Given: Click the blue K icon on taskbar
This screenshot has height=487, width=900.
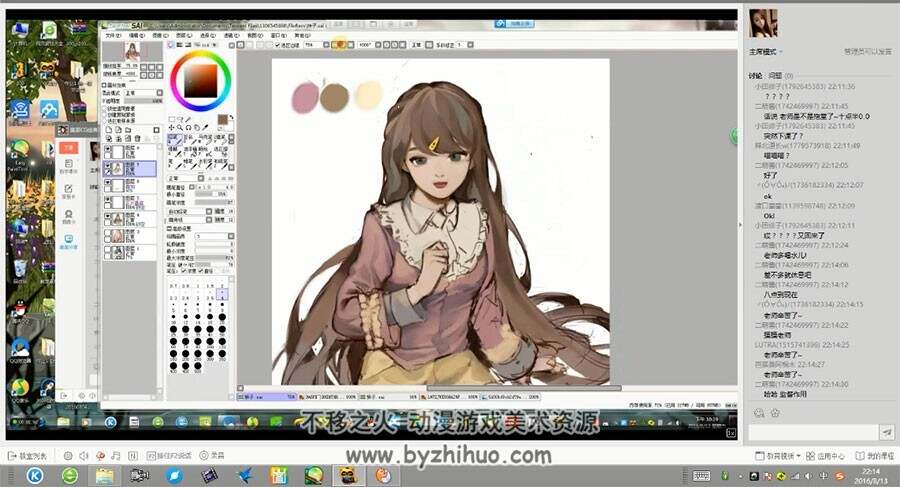Looking at the screenshot, I should 36,476.
